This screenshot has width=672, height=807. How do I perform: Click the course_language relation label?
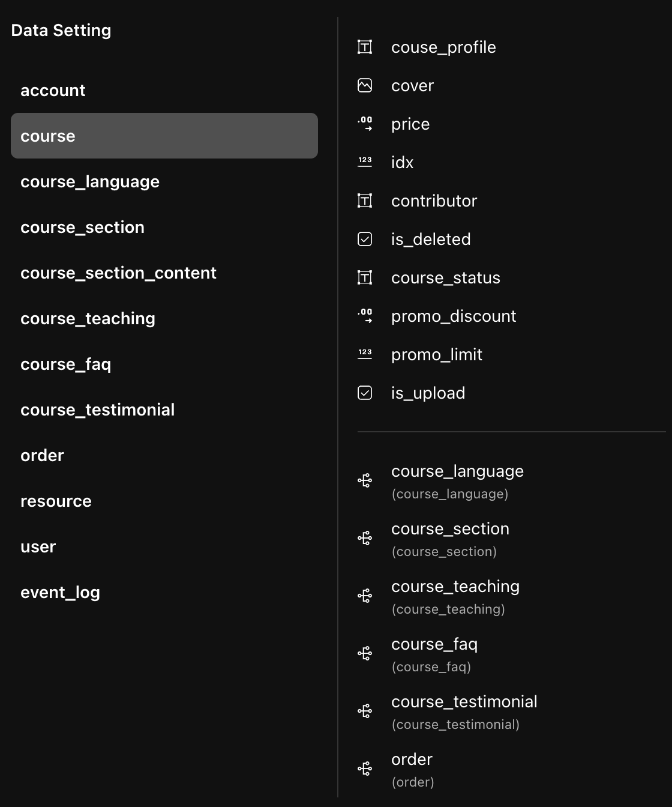pos(457,471)
